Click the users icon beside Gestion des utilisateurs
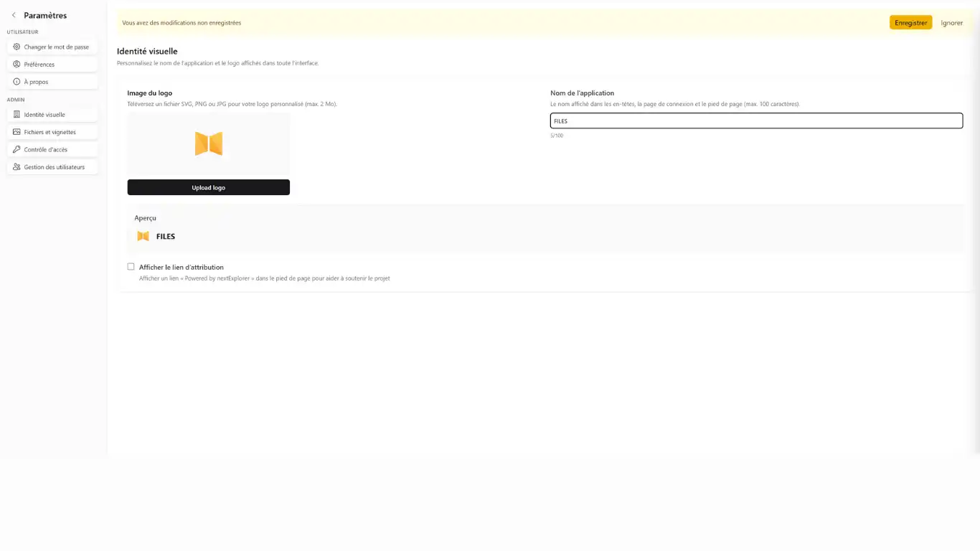 [17, 167]
